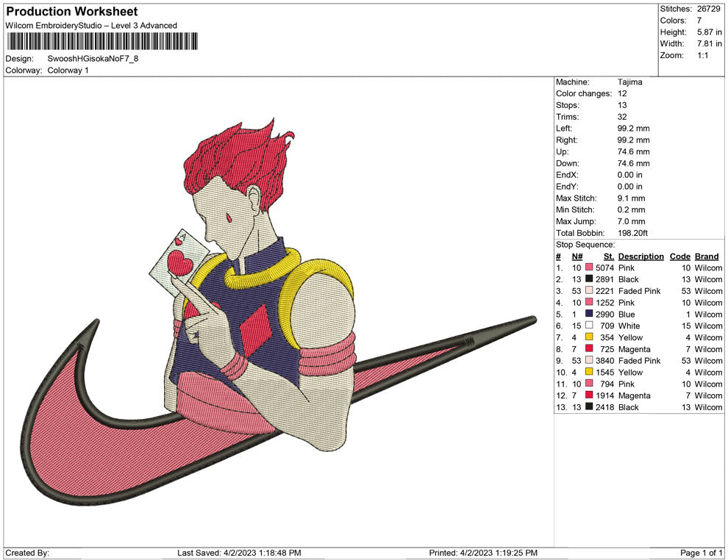Image resolution: width=728 pixels, height=560 pixels.
Task: Click the Width value '7.81 in'
Action: (709, 43)
